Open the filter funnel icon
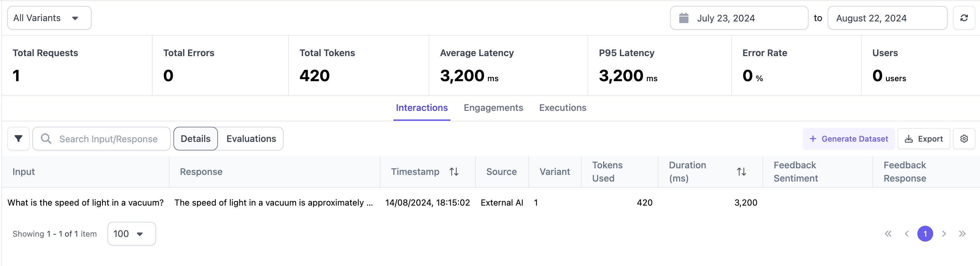This screenshot has width=980, height=266. click(x=18, y=139)
